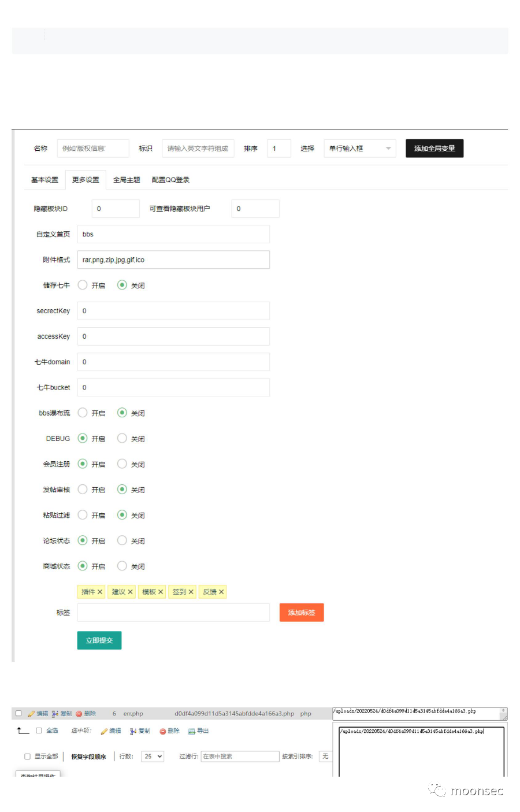Check the err.php row checkbox

coord(18,713)
